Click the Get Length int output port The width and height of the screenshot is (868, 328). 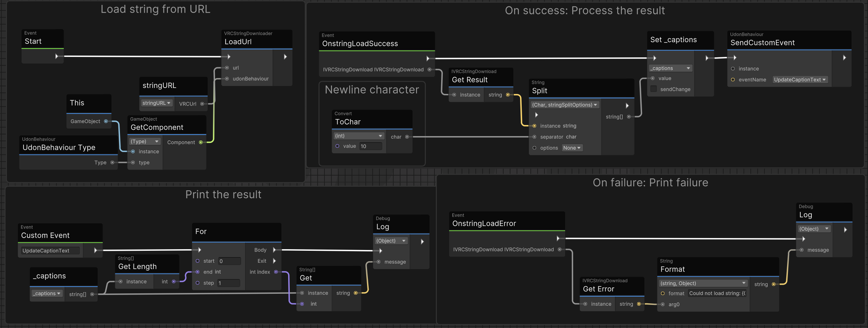click(x=174, y=281)
